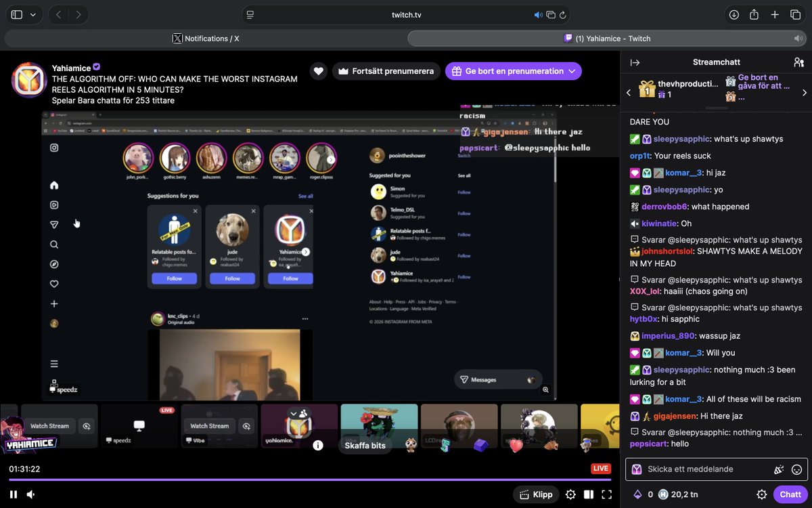Screen dimensions: 812x508
Task: Collapse the stream chat panel
Action: click(x=635, y=62)
